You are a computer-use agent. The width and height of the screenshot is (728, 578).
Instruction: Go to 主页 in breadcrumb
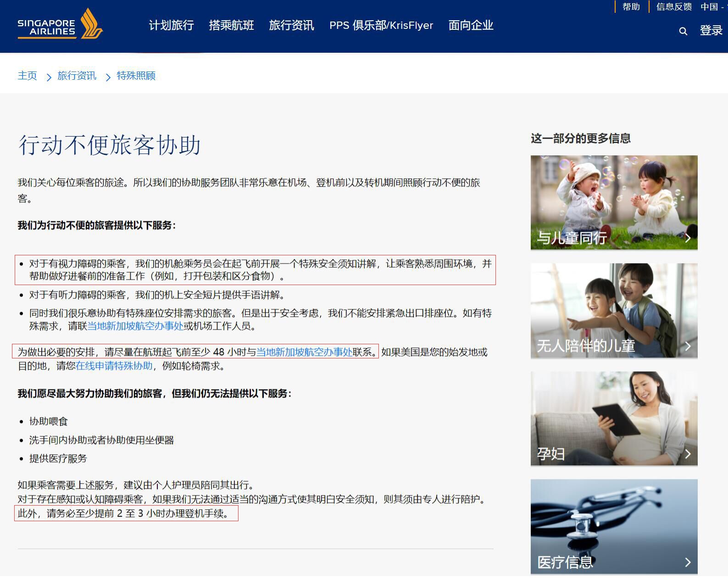click(27, 76)
